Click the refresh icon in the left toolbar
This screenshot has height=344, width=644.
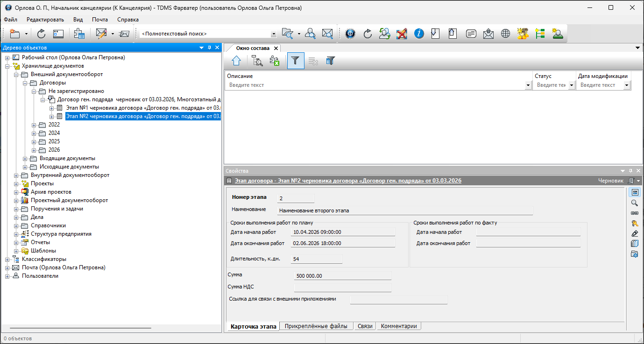[41, 34]
